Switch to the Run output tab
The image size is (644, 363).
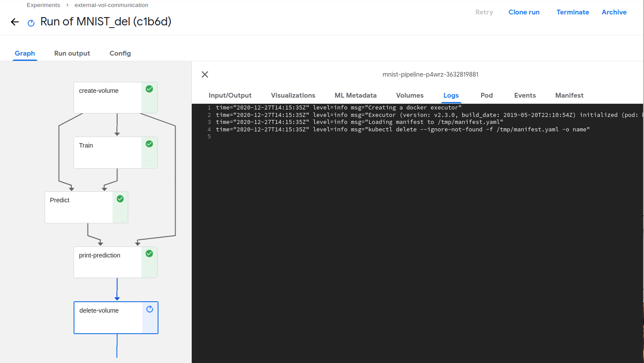(x=72, y=53)
